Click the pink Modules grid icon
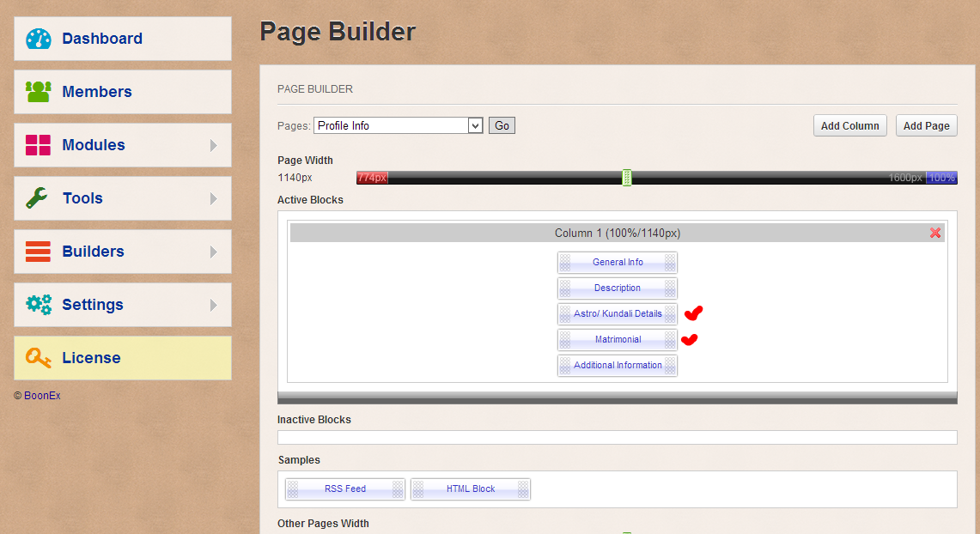Viewport: 980px width, 534px height. 39,145
